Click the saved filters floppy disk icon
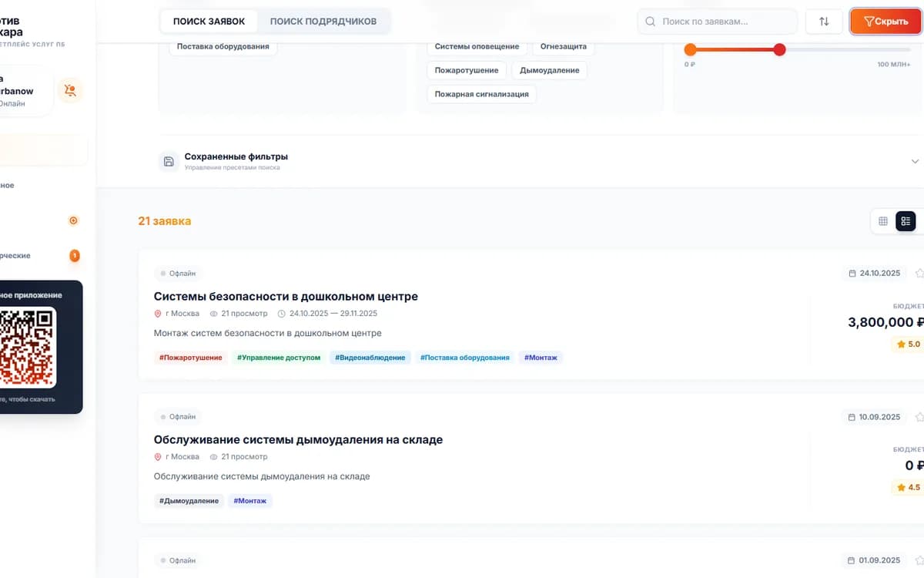The width and height of the screenshot is (924, 578). click(x=169, y=162)
